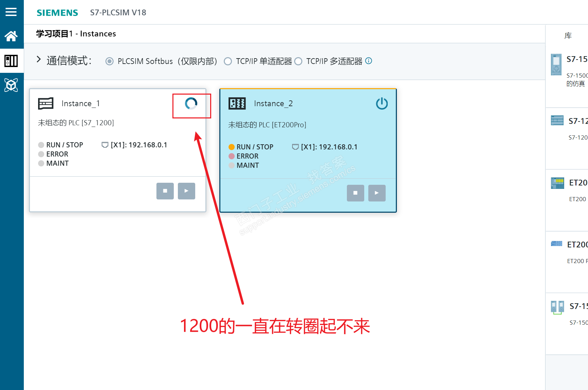Viewport: 588px width, 390px height.
Task: Click Instance_1 ERROR indicator
Action: tap(41, 154)
